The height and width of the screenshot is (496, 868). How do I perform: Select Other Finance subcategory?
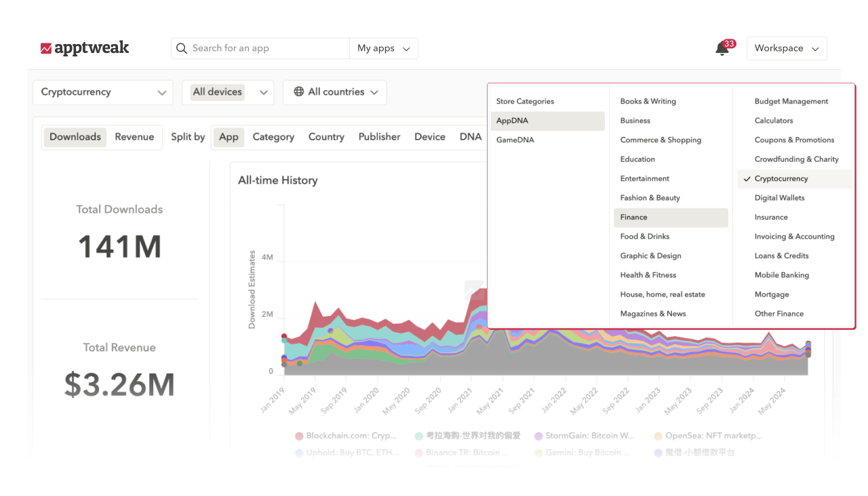click(x=794, y=314)
